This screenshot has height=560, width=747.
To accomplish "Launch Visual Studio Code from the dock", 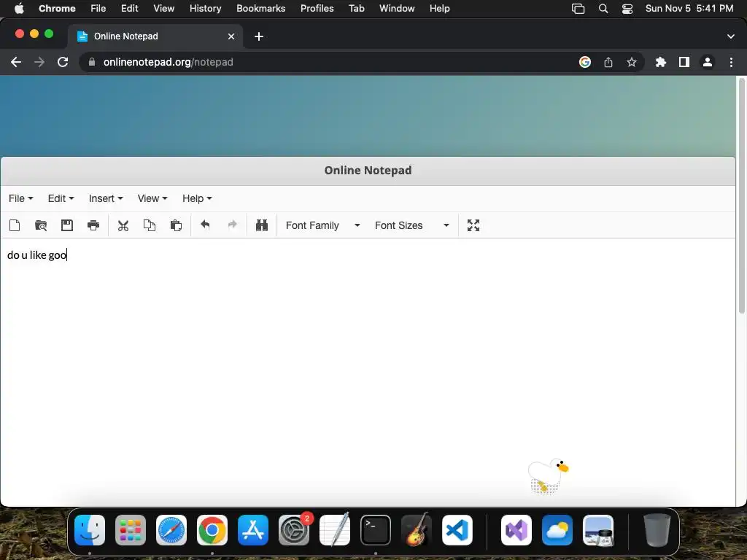I will (x=457, y=530).
